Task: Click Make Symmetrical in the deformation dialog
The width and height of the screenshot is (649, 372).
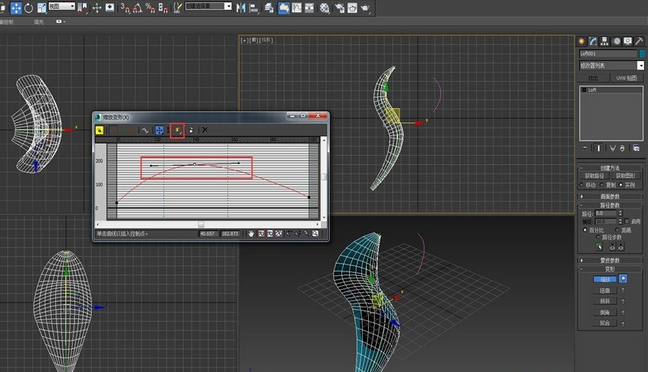Action: tap(99, 130)
